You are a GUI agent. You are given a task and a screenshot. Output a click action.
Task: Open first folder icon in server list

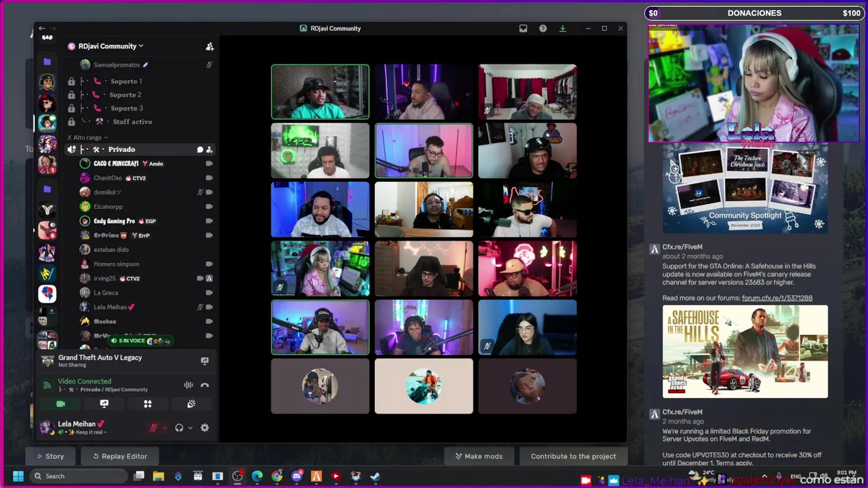point(47,62)
